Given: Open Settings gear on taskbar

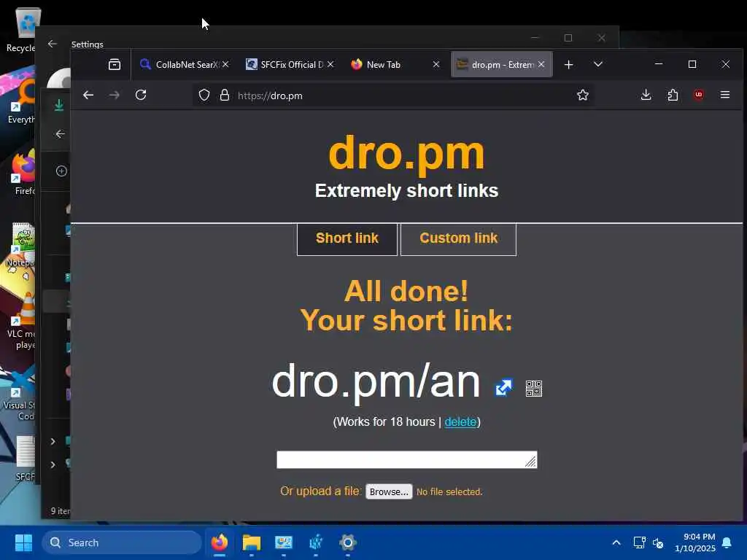Looking at the screenshot, I should 348,542.
